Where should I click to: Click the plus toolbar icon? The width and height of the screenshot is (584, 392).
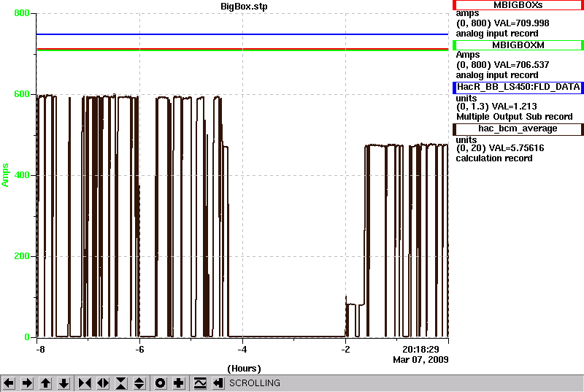click(x=179, y=383)
